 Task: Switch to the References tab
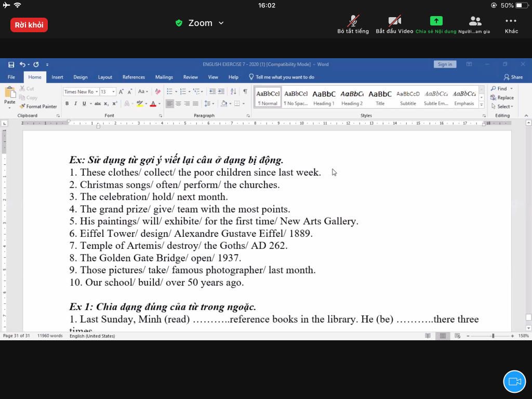click(134, 77)
